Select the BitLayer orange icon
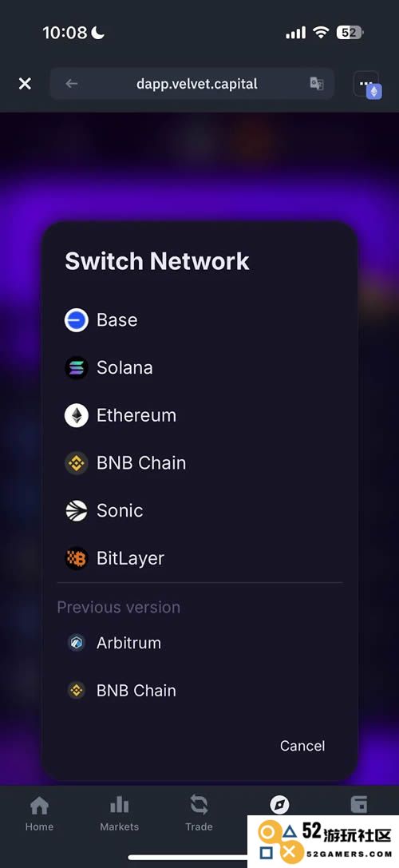Image resolution: width=399 pixels, height=868 pixels. tap(77, 558)
